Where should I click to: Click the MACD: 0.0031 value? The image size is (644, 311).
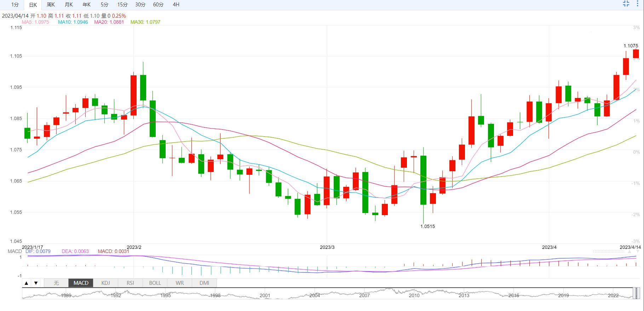tap(113, 251)
